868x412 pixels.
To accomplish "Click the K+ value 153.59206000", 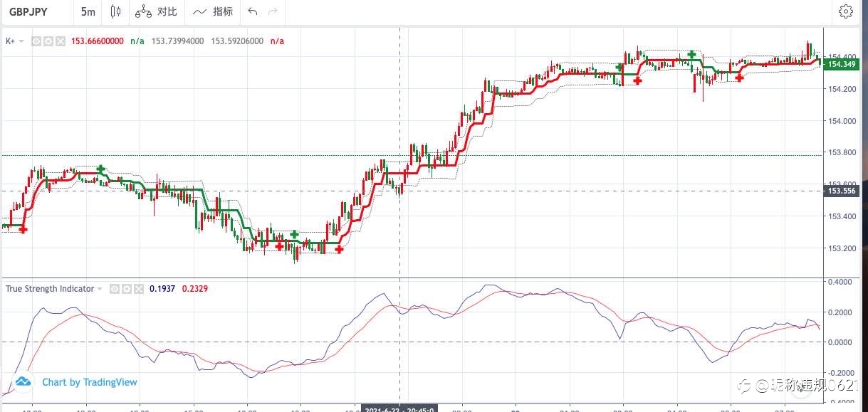I will click(237, 41).
